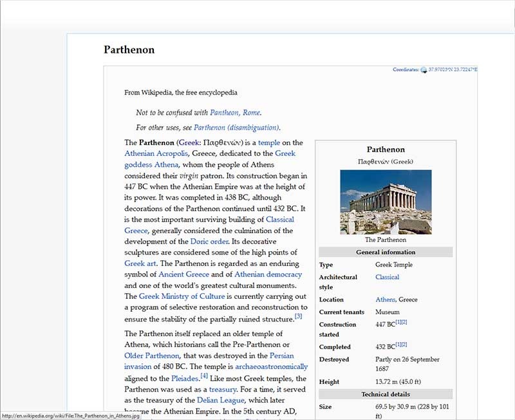This screenshot has width=515, height=420.
Task: Open the Pantheon, Rome link
Action: coord(235,112)
